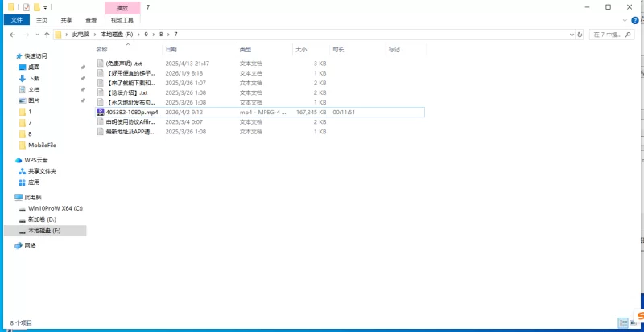Open the 文件 menu tab

point(16,20)
